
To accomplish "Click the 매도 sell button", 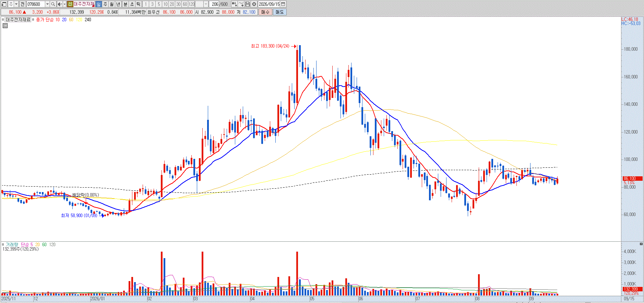I will pyautogui.click(x=280, y=12).
